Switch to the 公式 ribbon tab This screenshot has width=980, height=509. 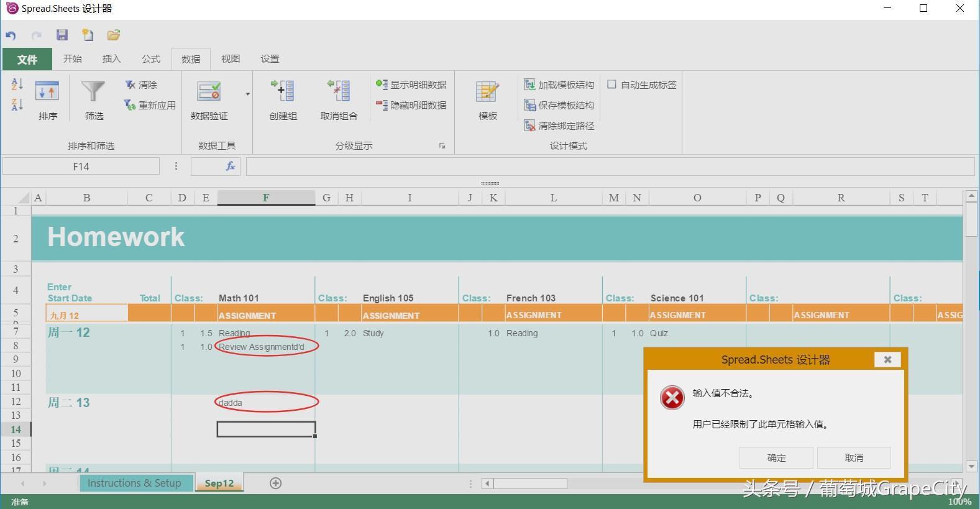[151, 58]
